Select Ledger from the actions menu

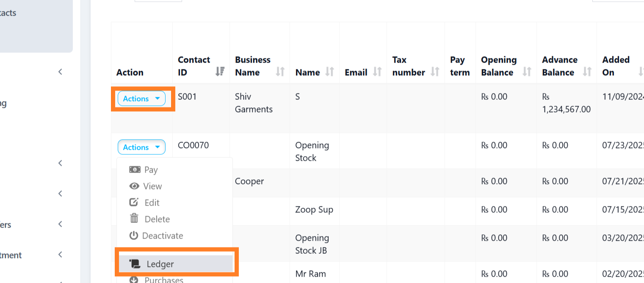point(160,264)
